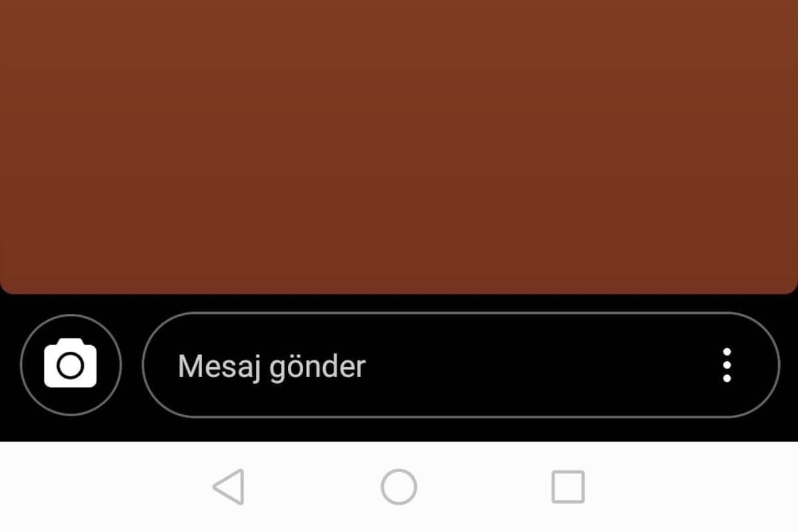The image size is (798, 532).
Task: Click the story content above message bar
Action: pos(399,146)
